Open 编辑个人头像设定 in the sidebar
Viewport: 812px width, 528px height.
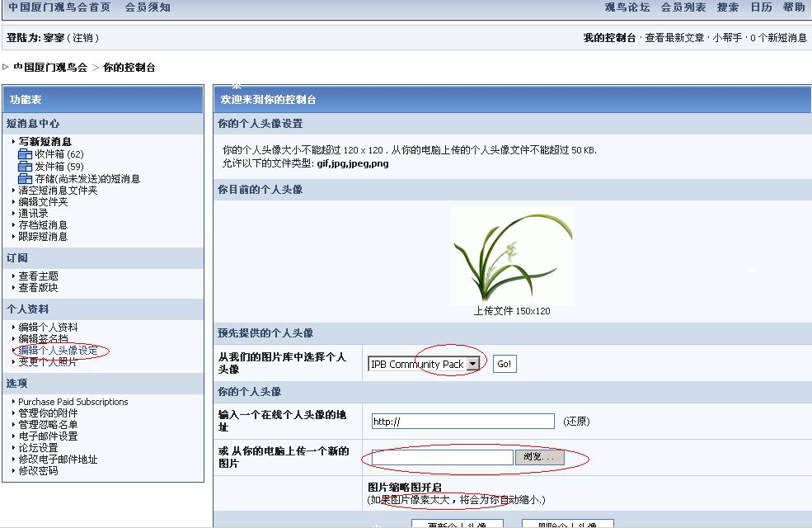coord(58,351)
